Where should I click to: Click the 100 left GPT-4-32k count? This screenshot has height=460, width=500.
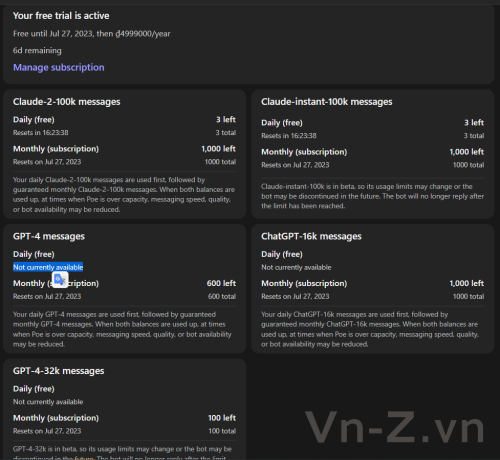pos(222,418)
